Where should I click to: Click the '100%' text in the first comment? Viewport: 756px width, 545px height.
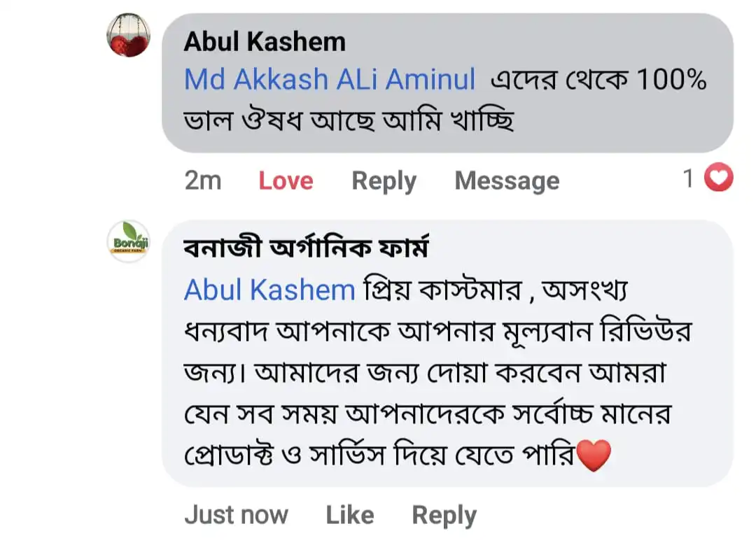click(x=671, y=80)
